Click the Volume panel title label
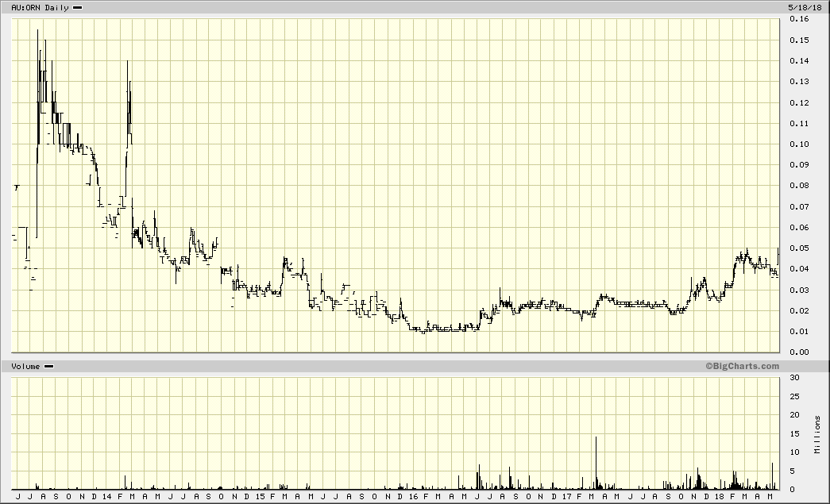This screenshot has height=504, width=830. [25, 367]
